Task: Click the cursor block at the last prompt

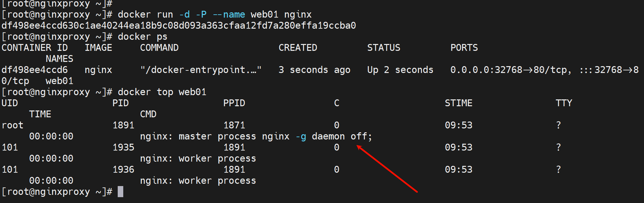Action: tap(120, 192)
